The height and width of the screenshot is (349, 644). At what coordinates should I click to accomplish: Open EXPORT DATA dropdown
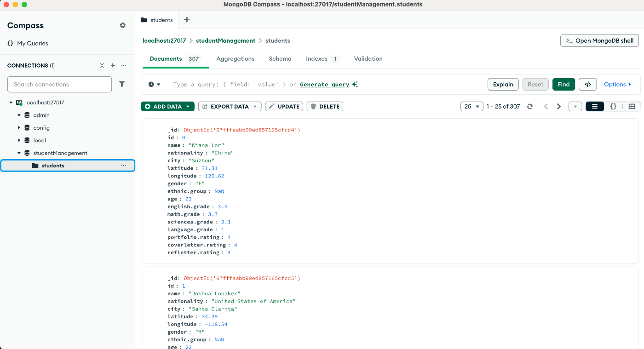pos(230,106)
